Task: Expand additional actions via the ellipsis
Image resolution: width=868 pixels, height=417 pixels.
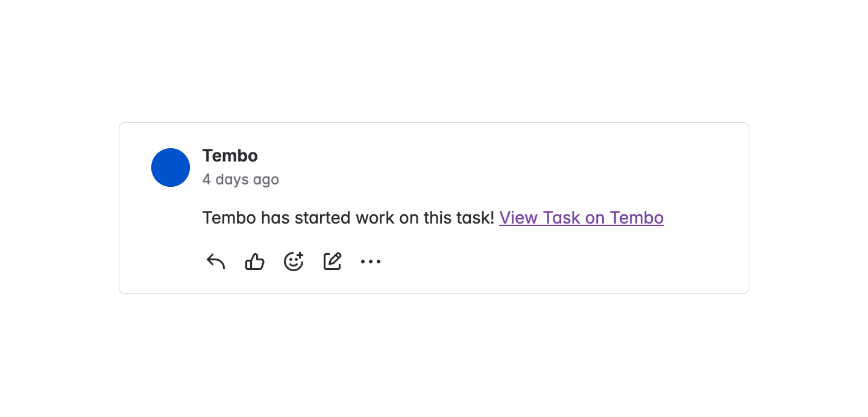Action: (371, 261)
